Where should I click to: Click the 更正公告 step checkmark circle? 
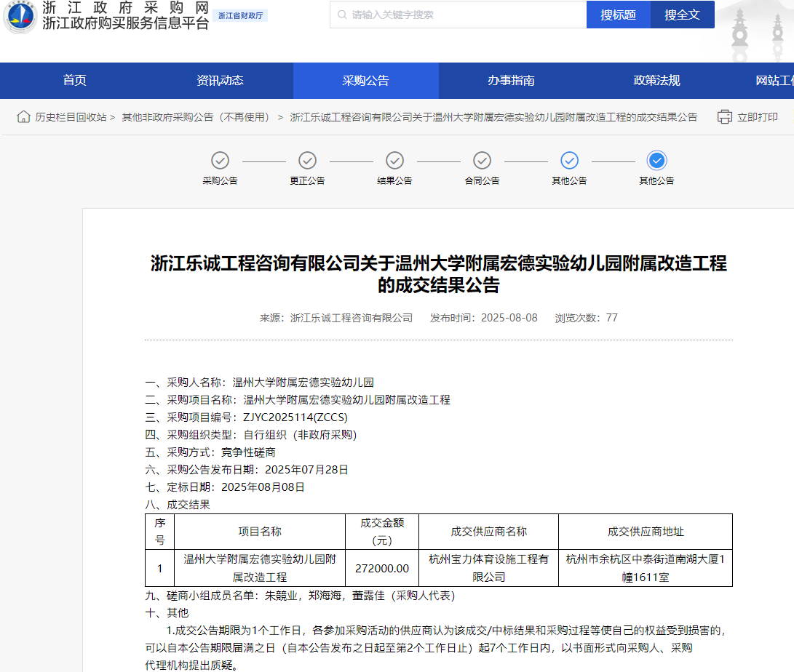coord(307,160)
